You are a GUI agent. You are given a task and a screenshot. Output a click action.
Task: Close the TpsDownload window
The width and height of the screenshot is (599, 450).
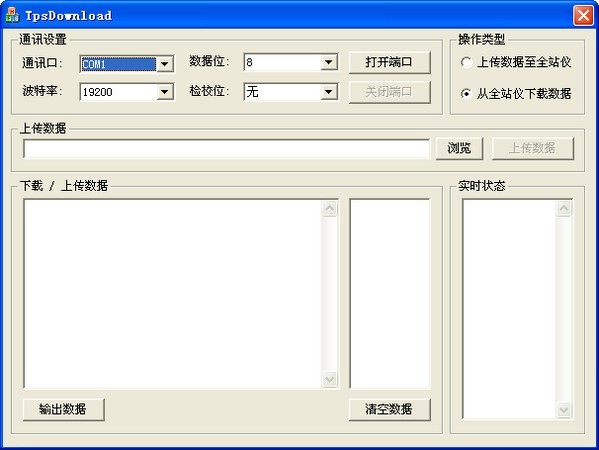click(x=583, y=16)
